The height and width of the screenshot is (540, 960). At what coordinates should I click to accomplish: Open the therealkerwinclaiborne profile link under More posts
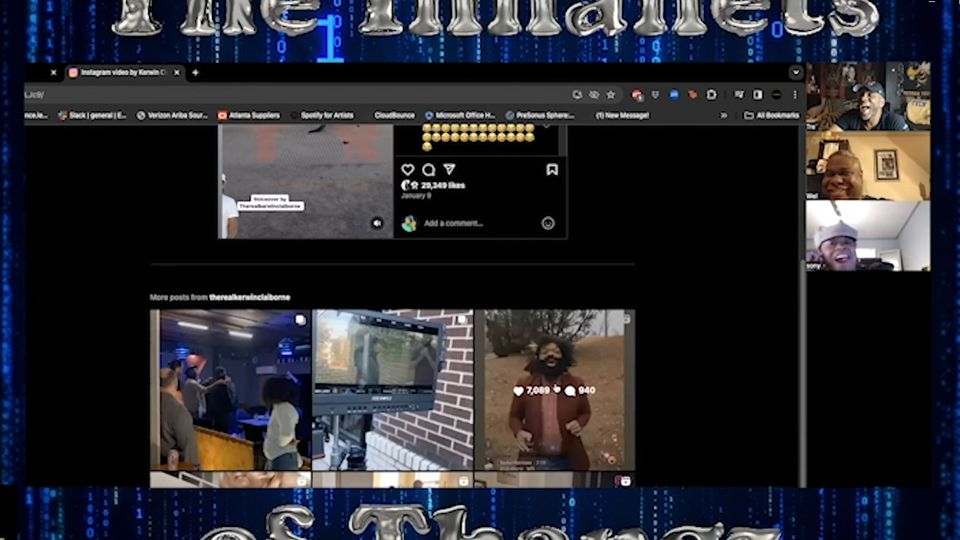pyautogui.click(x=250, y=298)
